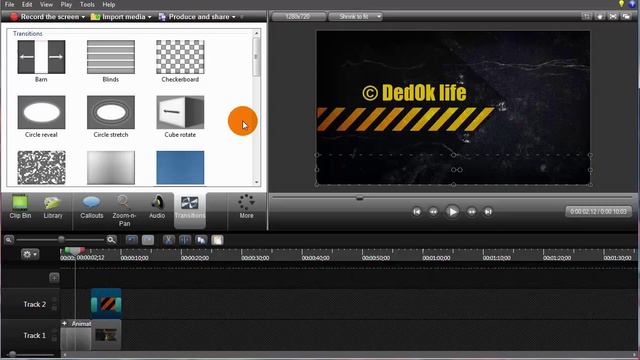Select the Checkerboard transition
This screenshot has width=640, height=360.
tap(180, 57)
